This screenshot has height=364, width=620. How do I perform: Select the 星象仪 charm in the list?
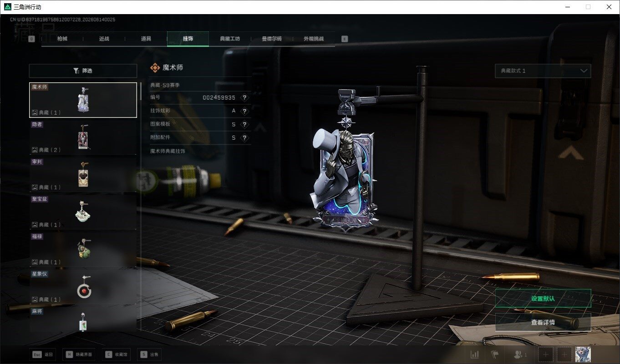click(83, 287)
